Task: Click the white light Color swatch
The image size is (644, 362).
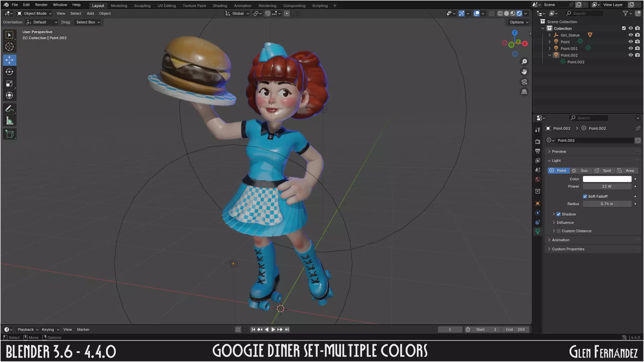Action: (607, 179)
